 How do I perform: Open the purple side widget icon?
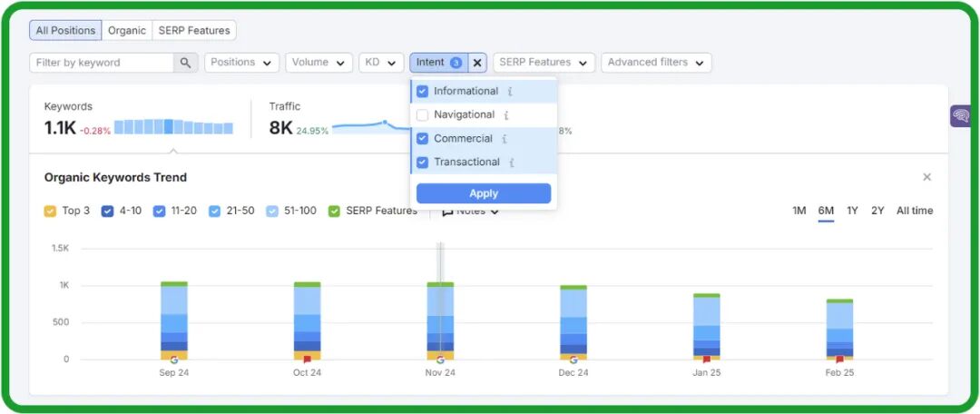click(960, 115)
